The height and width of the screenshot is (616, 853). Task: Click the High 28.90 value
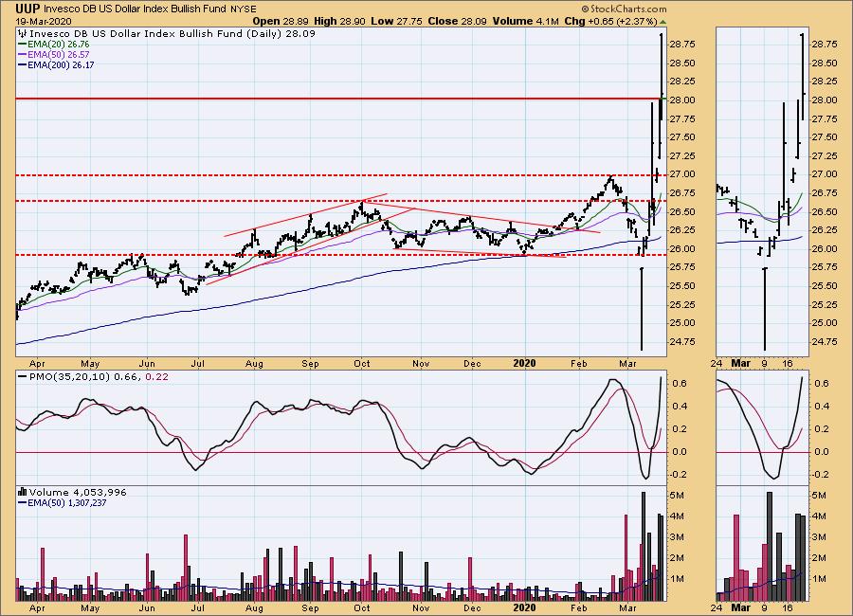tap(339, 21)
